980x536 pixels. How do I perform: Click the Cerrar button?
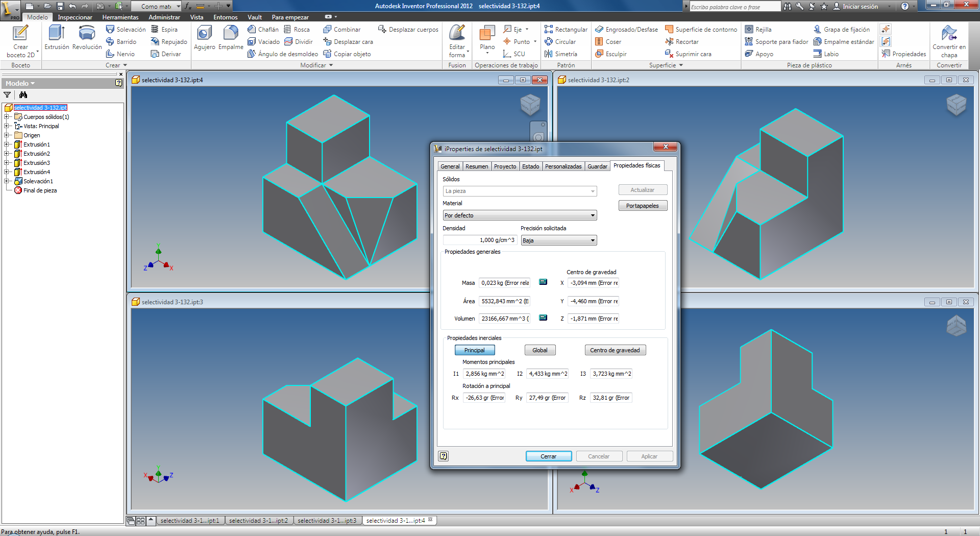click(549, 456)
